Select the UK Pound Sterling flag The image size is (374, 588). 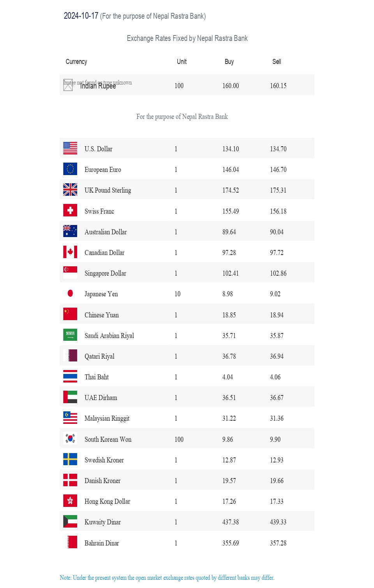click(70, 190)
